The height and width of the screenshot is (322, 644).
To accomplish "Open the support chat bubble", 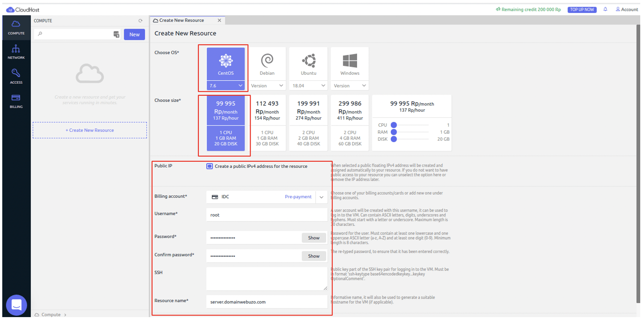I will 16,305.
